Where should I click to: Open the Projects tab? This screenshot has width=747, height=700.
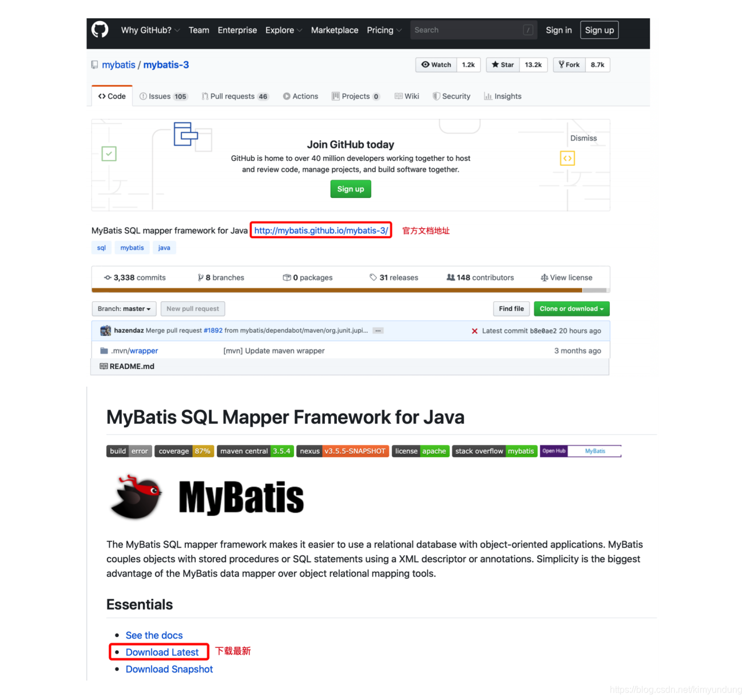[x=356, y=96]
